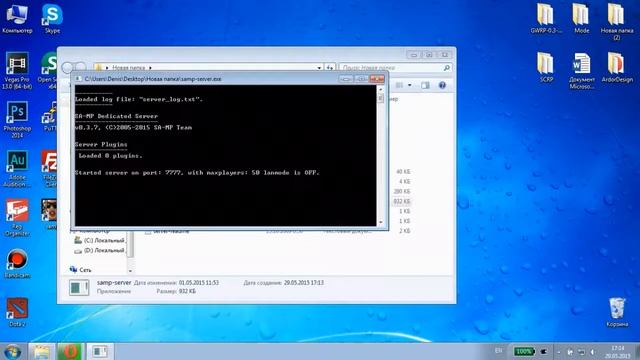Open the view options dropdown arrow in Explorer
640x360 pixels.
tap(409, 85)
